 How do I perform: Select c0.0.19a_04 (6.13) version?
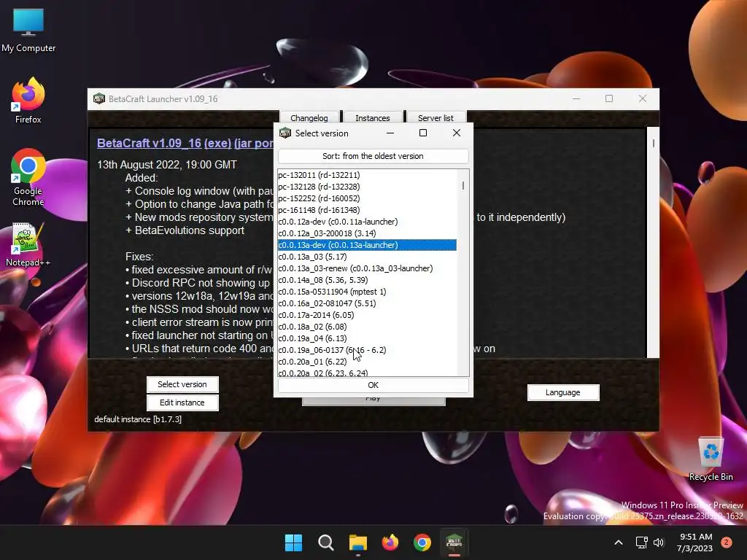coord(368,338)
